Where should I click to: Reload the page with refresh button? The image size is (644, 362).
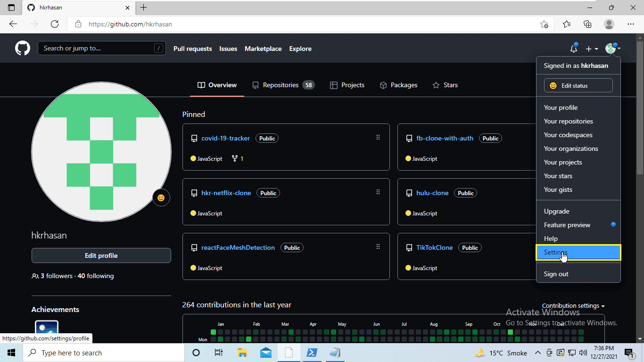tap(55, 24)
